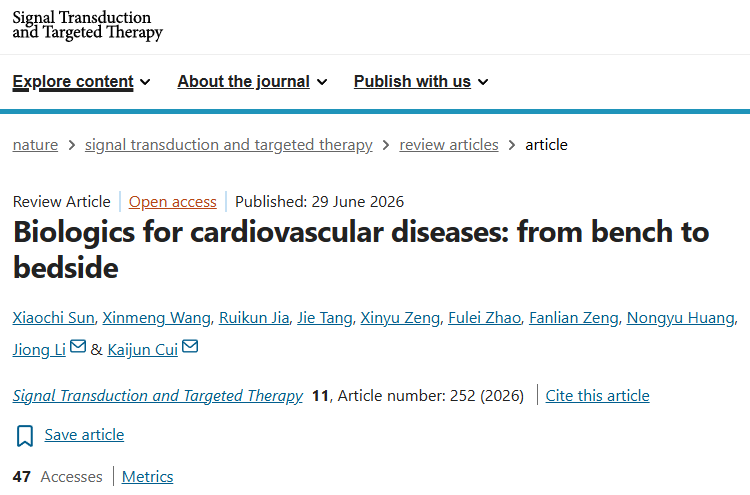Open signal transduction and targeted therapy breadcrumb
The height and width of the screenshot is (495, 750).
(229, 144)
